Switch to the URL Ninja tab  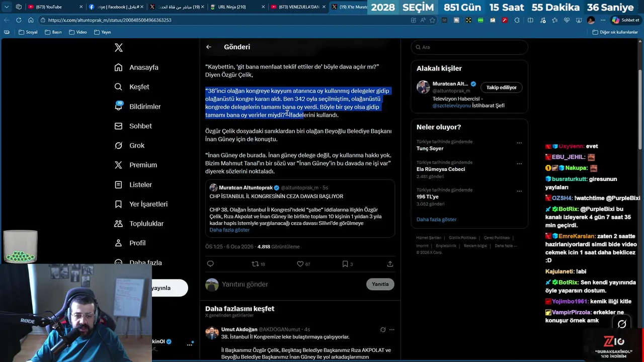pos(237,7)
